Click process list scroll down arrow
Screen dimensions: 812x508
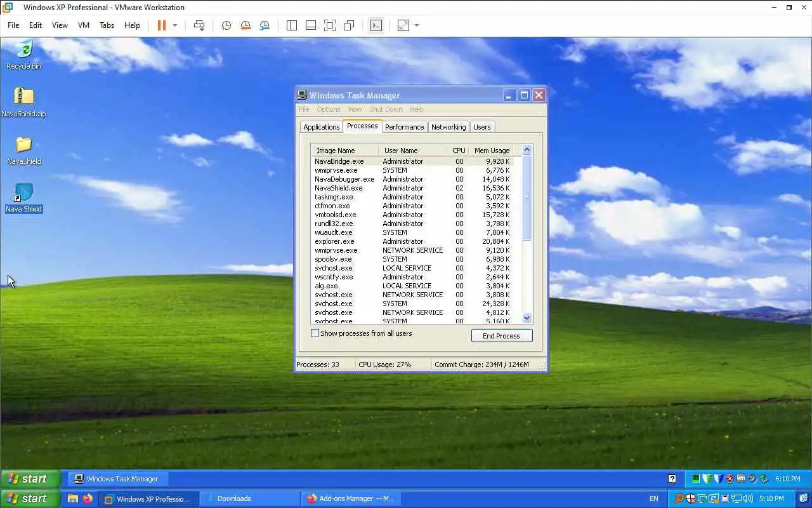[x=527, y=317]
